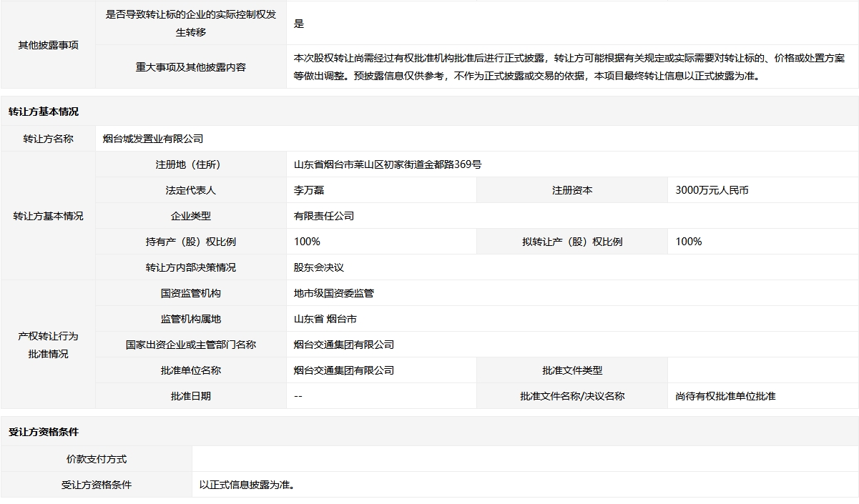Image resolution: width=859 pixels, height=504 pixels.
Task: Select the value '有限责任公司'
Action: coord(324,216)
